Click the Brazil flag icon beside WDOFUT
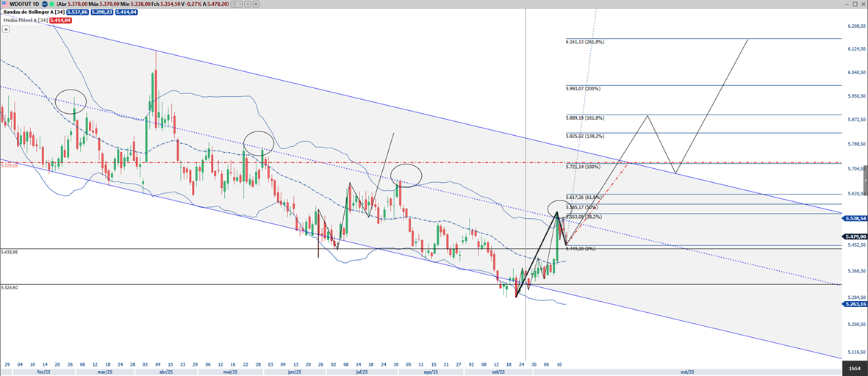868x376 pixels. click(x=4, y=4)
